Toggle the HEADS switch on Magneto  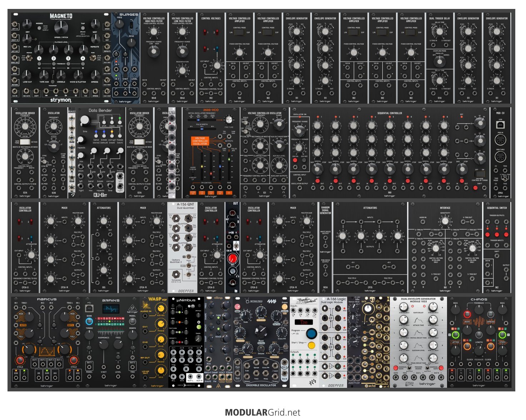coord(30,58)
